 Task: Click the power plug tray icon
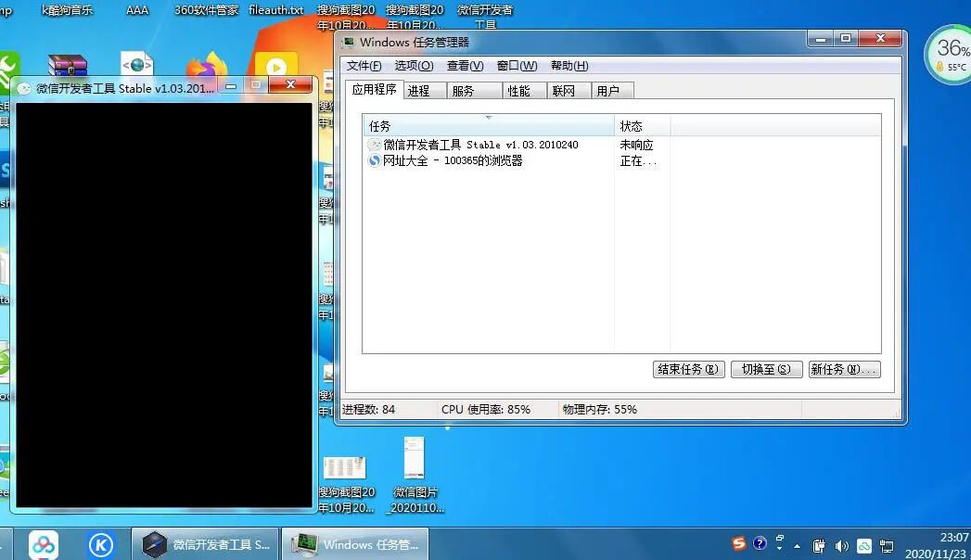(819, 546)
